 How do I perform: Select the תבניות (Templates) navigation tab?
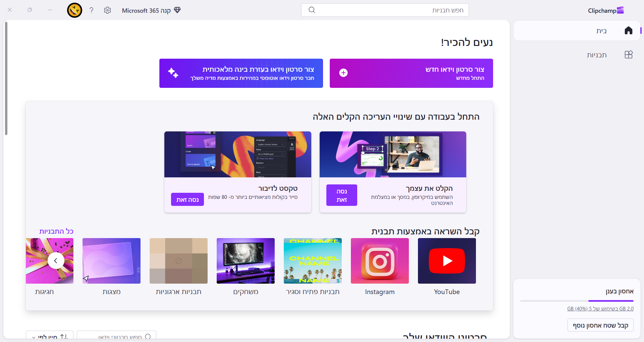(x=596, y=55)
